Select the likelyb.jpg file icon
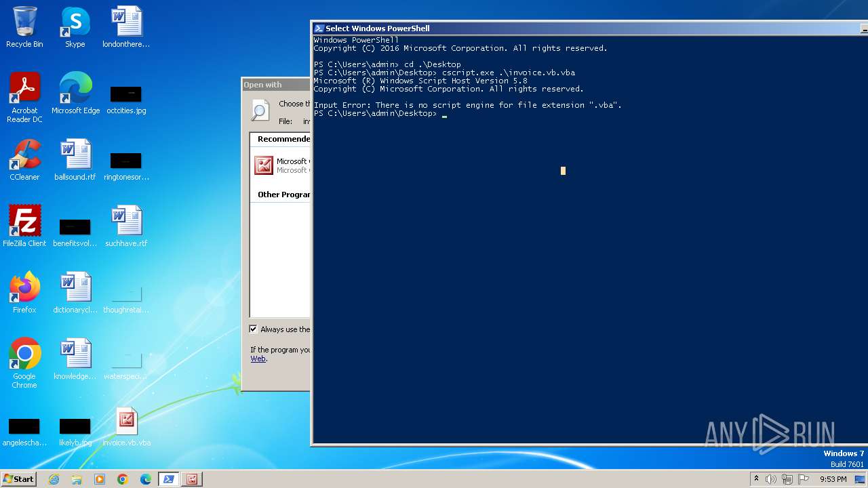 coord(75,431)
